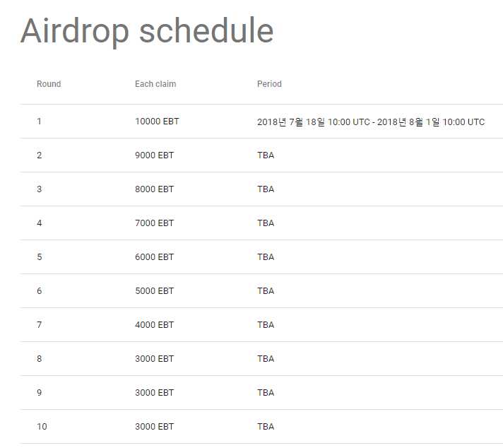This screenshot has height=448, width=503.
Task: Click the 7000 EBT claim cell
Action: (154, 223)
